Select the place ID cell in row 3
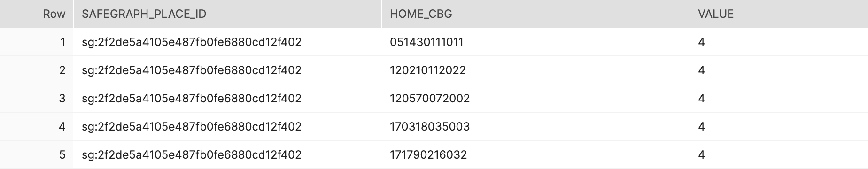The image size is (868, 169). click(227, 99)
